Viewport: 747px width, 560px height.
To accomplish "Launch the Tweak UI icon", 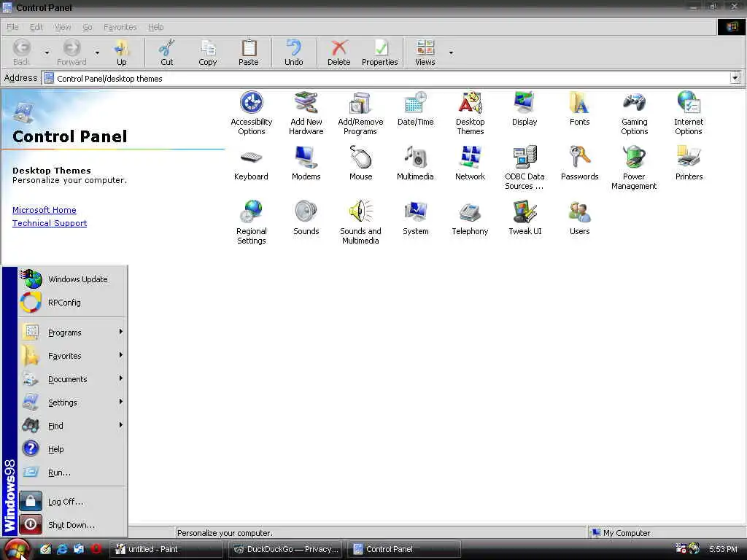I will [x=525, y=219].
